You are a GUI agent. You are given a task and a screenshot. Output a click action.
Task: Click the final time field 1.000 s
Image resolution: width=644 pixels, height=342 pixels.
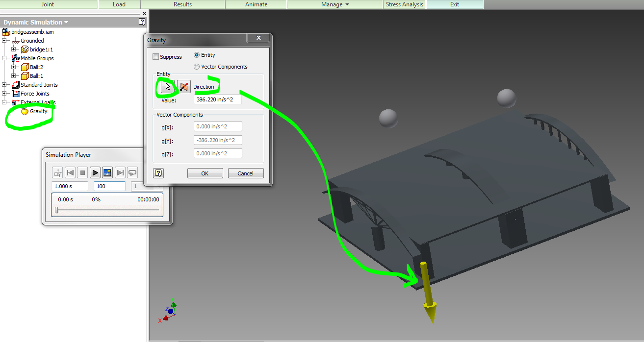point(70,186)
